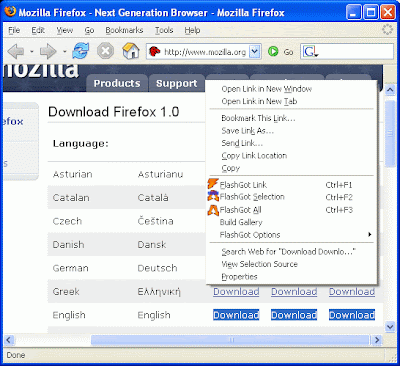Click the horizontal scrollbar right arrow
400x366 pixels.
pos(377,340)
